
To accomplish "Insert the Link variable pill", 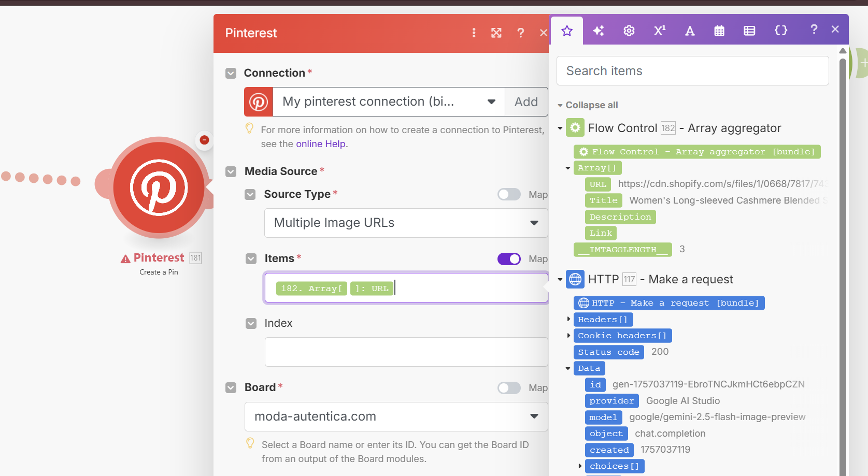I will pyautogui.click(x=601, y=233).
